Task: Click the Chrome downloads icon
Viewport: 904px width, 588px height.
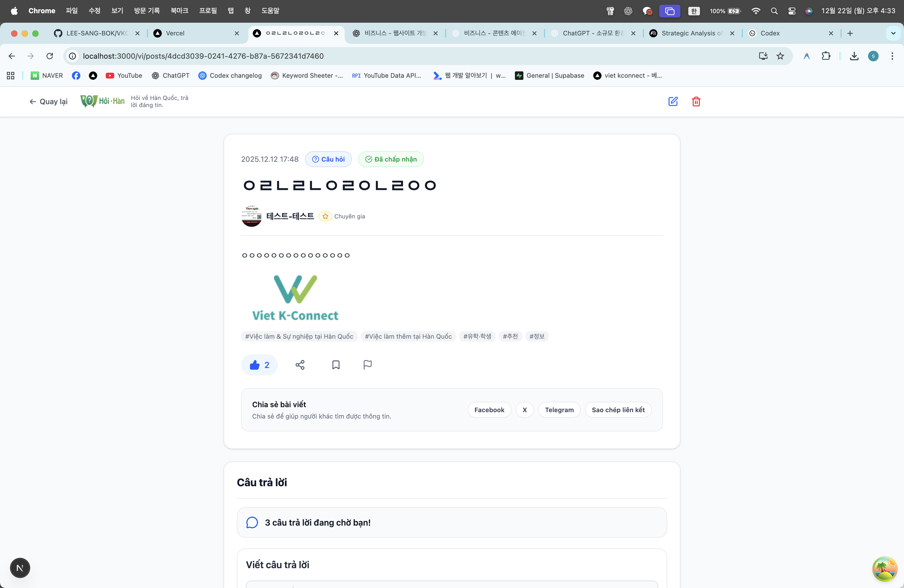Action: (854, 56)
